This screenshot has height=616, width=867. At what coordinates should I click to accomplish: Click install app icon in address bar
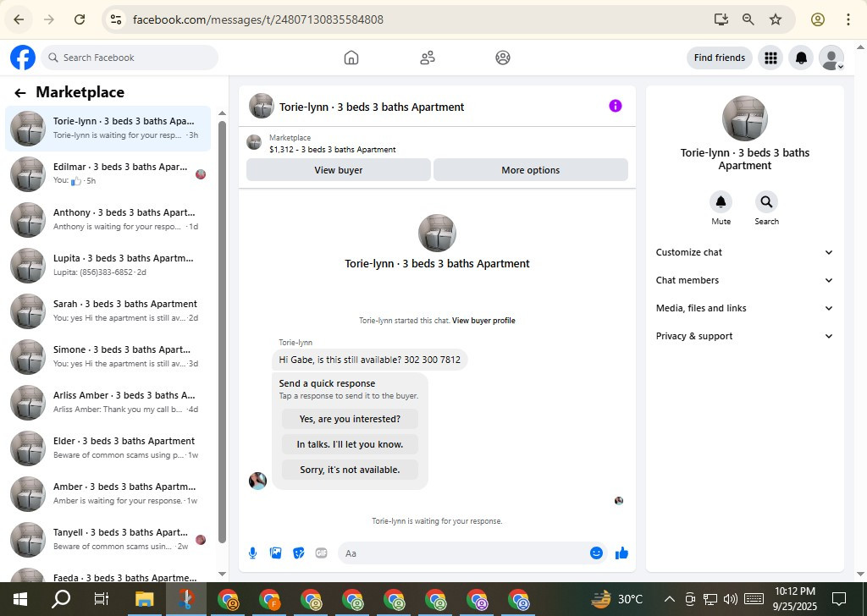pos(721,19)
